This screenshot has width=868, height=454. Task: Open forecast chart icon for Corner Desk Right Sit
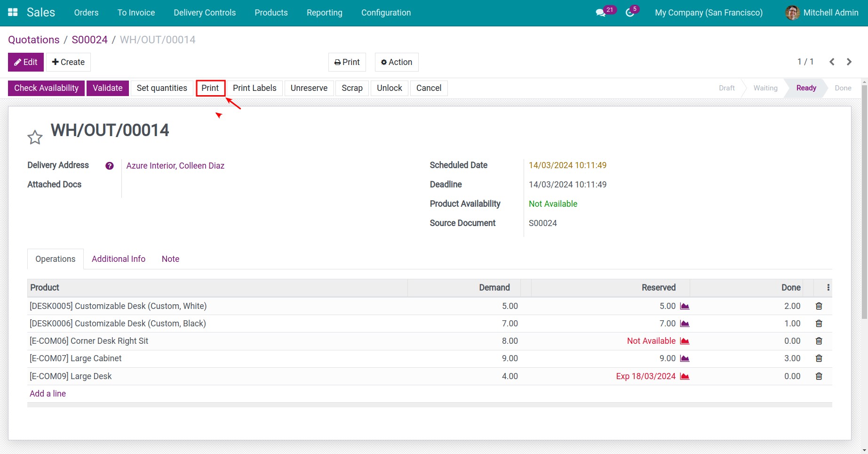[685, 341]
